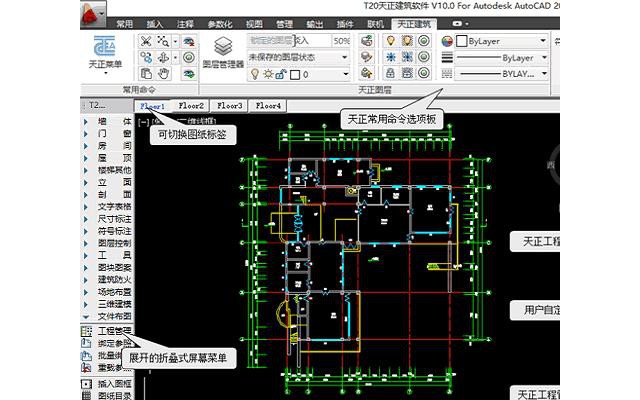Select the hand pan tool icon
Viewport: 640px width, 400px height.
(163, 73)
